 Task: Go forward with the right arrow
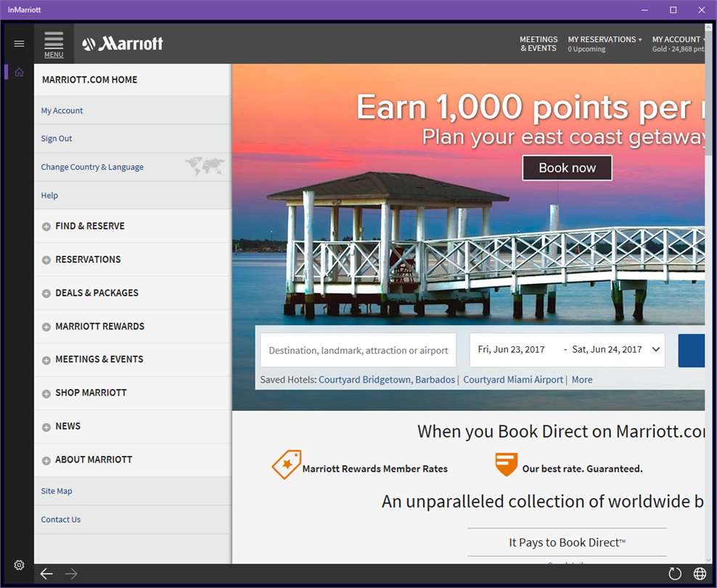(71, 573)
